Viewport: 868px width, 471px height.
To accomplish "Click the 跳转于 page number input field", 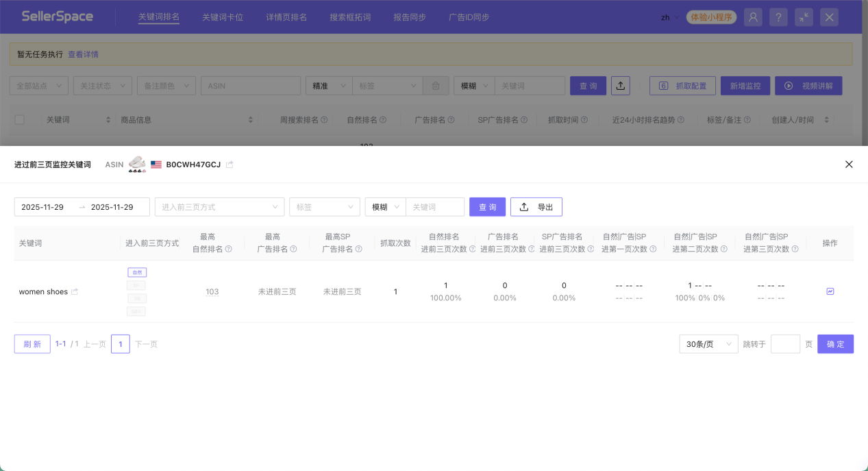I will click(784, 343).
